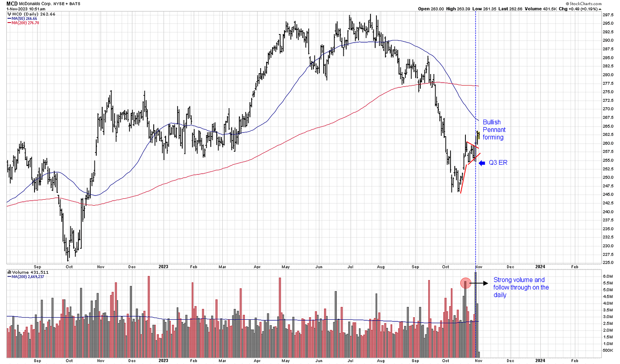Click the tallest blue volume bar at earnings

(476, 314)
